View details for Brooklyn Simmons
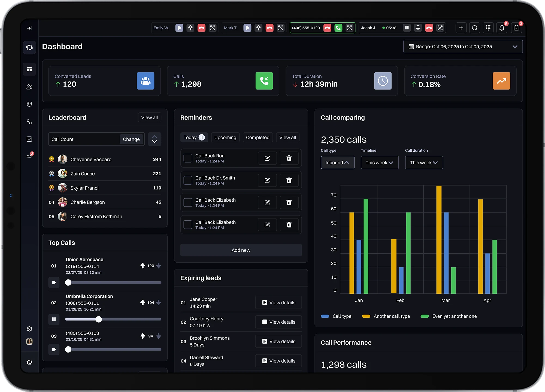Screen dimensions: 545x392 (x=278, y=341)
